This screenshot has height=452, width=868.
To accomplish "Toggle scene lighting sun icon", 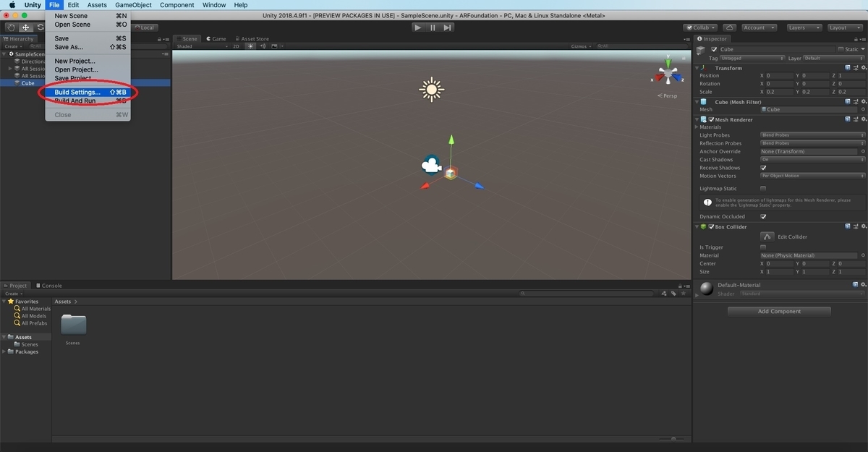I will (x=251, y=46).
